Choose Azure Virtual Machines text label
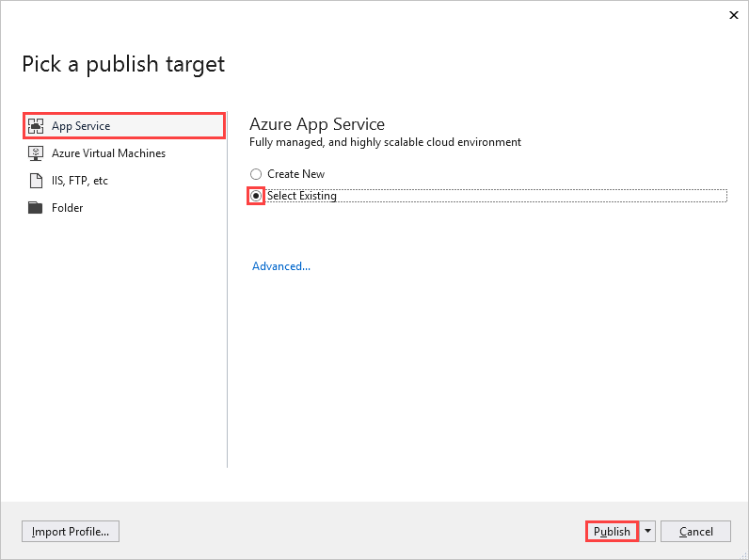Image resolution: width=749 pixels, height=560 pixels. pos(108,153)
